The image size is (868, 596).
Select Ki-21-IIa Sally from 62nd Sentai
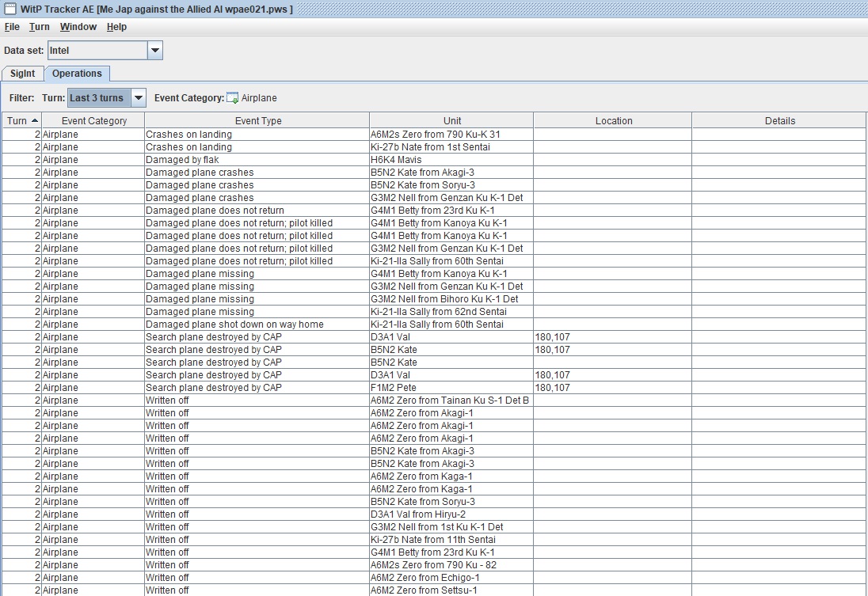coord(451,312)
